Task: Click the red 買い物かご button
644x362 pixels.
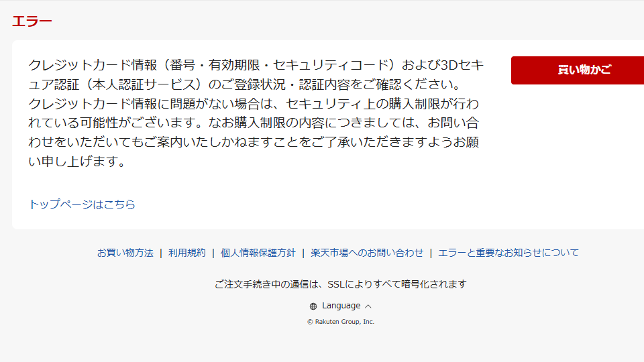Action: (x=578, y=70)
